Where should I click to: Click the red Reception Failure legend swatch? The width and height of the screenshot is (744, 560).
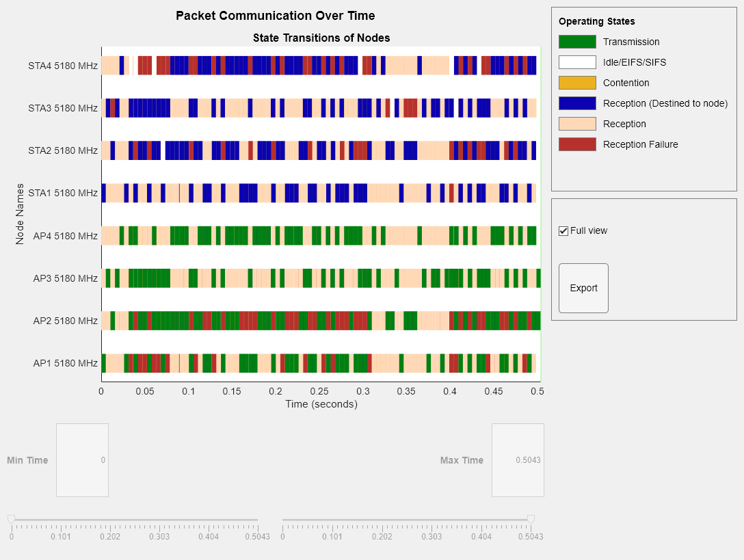point(577,144)
